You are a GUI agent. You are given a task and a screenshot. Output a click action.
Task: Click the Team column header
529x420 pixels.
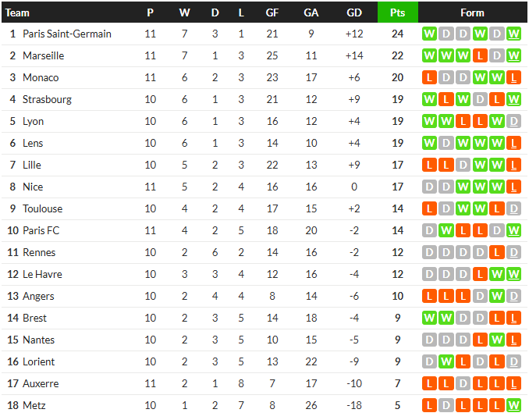point(17,12)
